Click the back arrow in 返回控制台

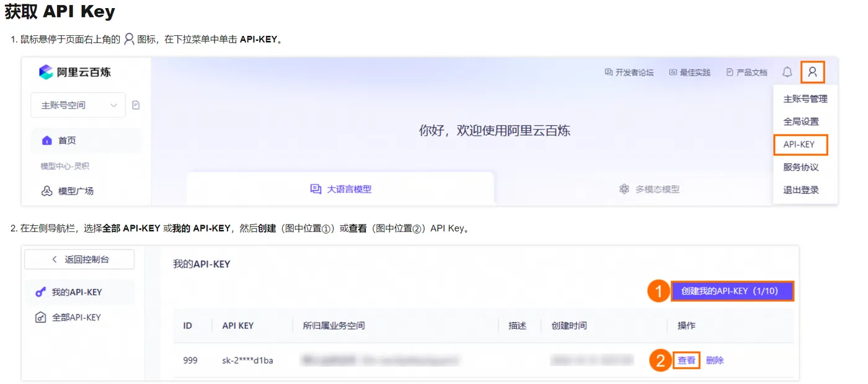click(x=54, y=259)
